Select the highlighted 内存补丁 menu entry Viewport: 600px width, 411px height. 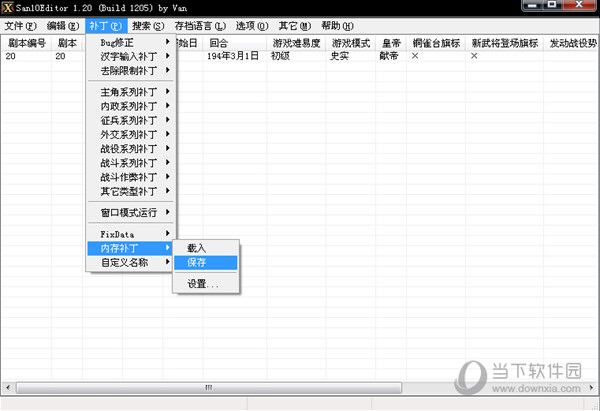point(130,248)
